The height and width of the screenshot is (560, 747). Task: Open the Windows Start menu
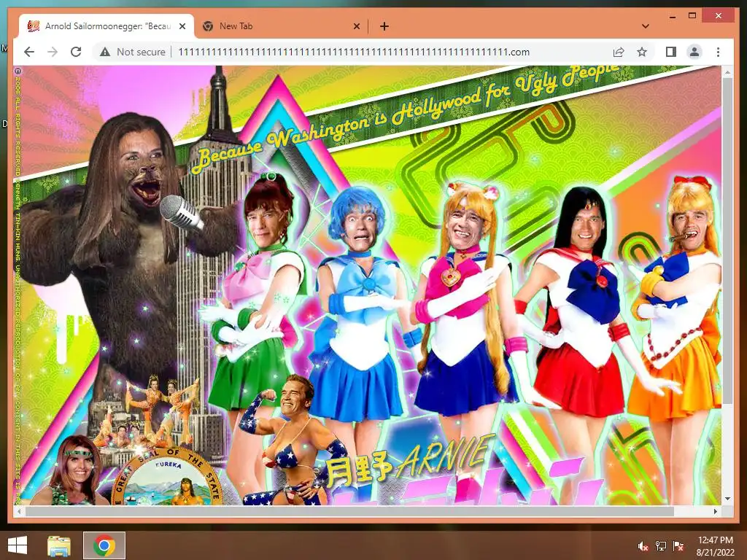click(x=18, y=545)
